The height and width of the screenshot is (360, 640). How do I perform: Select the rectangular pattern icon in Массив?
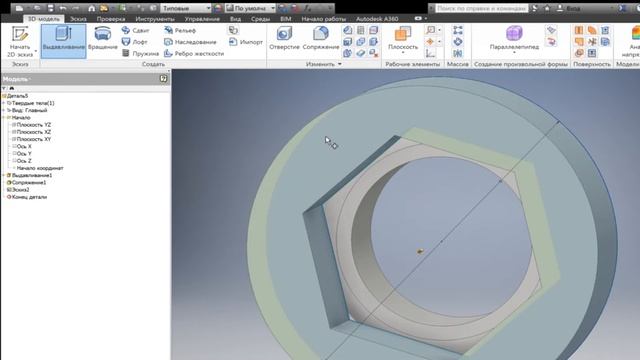click(458, 30)
